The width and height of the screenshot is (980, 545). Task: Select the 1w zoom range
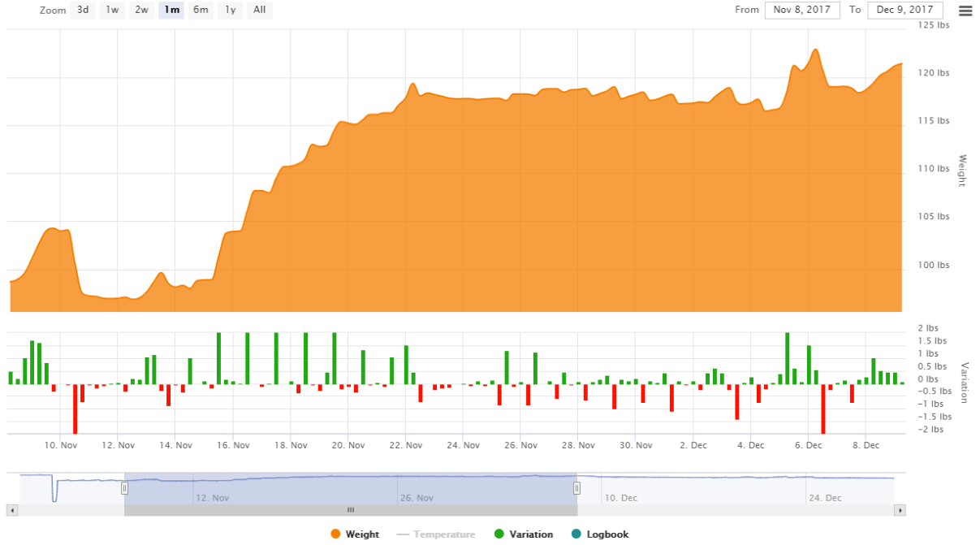pyautogui.click(x=112, y=11)
